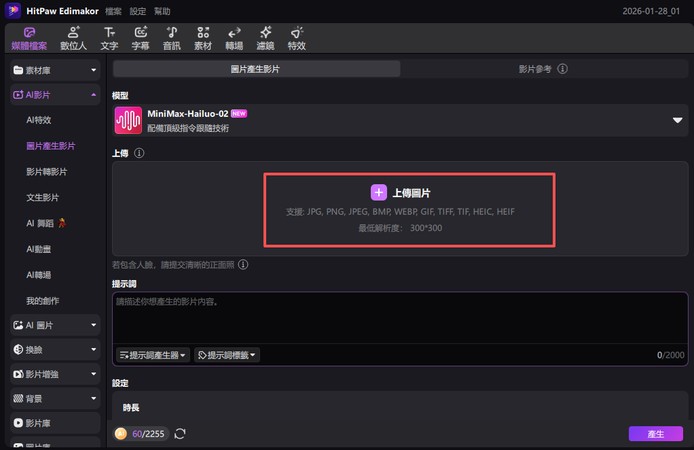Open the 字幕 subtitles tool
Screen dimensions: 694x450
point(140,38)
